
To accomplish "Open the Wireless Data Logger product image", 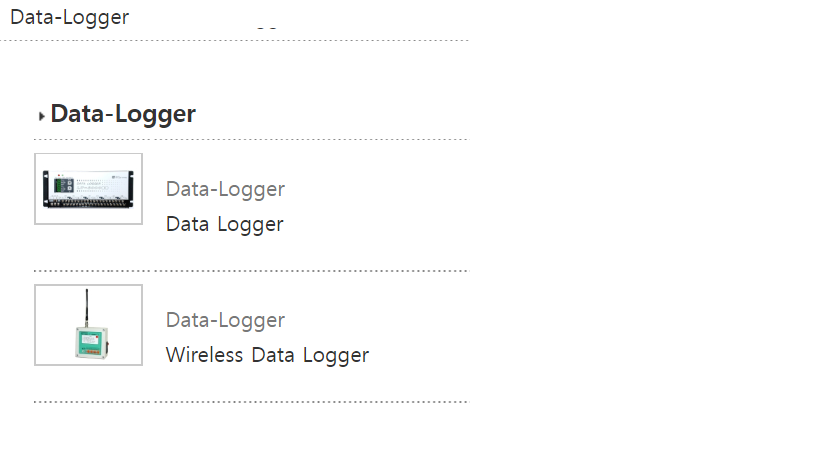I will pos(88,325).
